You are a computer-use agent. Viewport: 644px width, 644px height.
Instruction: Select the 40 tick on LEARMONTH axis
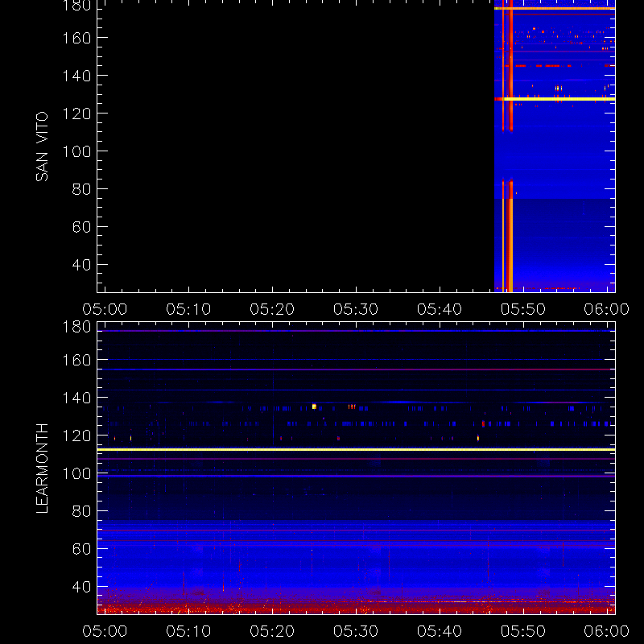pyautogui.click(x=81, y=587)
